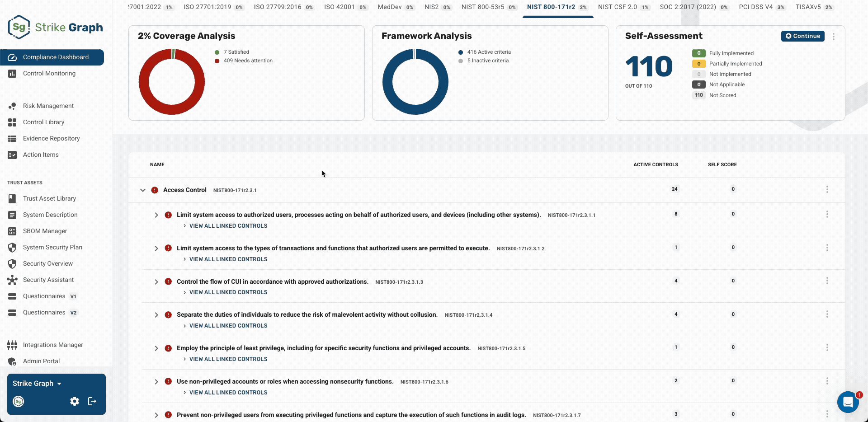
Task: Click the SBOM Manager icon
Action: tap(12, 231)
